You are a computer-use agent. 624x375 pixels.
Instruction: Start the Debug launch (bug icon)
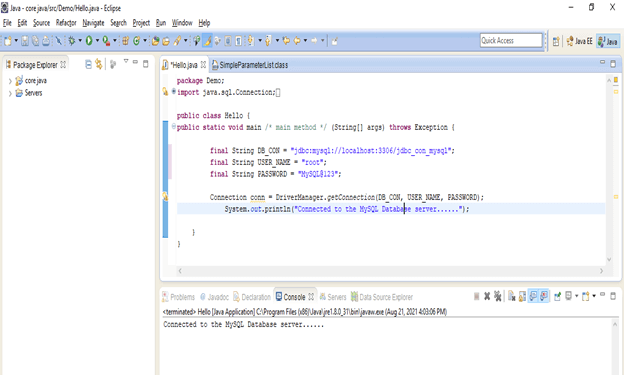(x=72, y=41)
